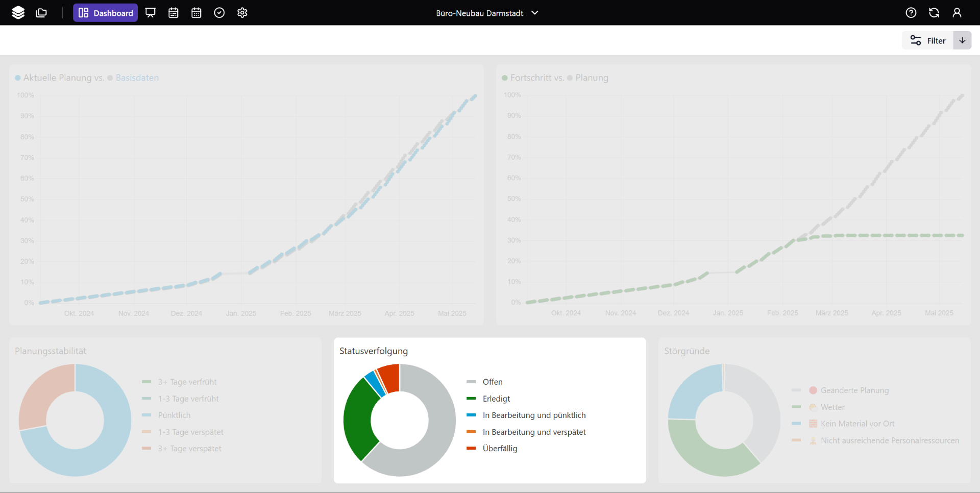
Task: Click the stacked layers logo icon
Action: [18, 13]
